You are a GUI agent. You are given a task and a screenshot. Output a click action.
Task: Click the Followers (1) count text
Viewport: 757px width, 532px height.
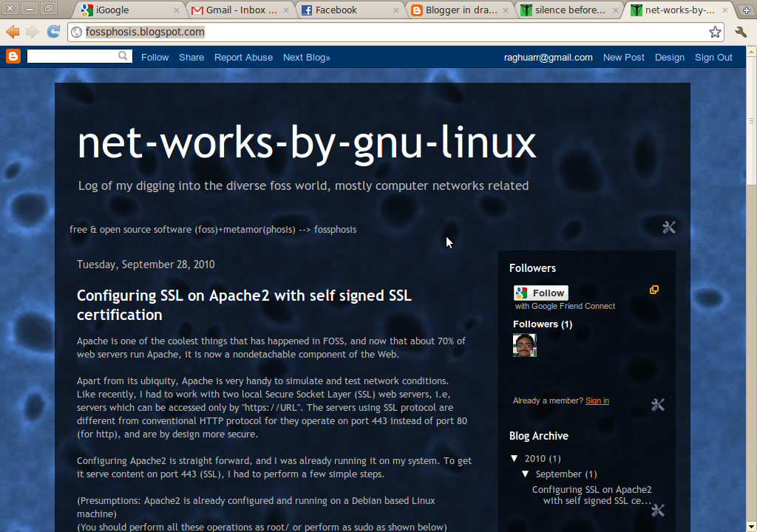click(543, 324)
